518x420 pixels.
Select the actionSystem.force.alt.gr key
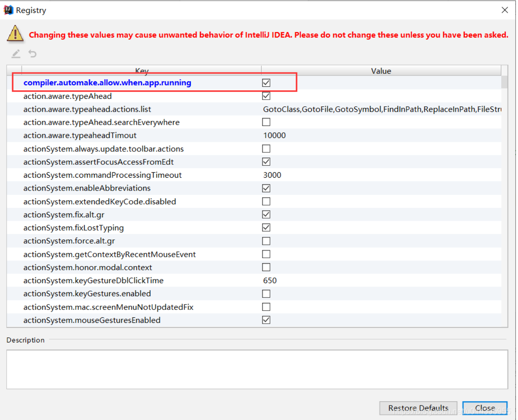click(x=69, y=241)
